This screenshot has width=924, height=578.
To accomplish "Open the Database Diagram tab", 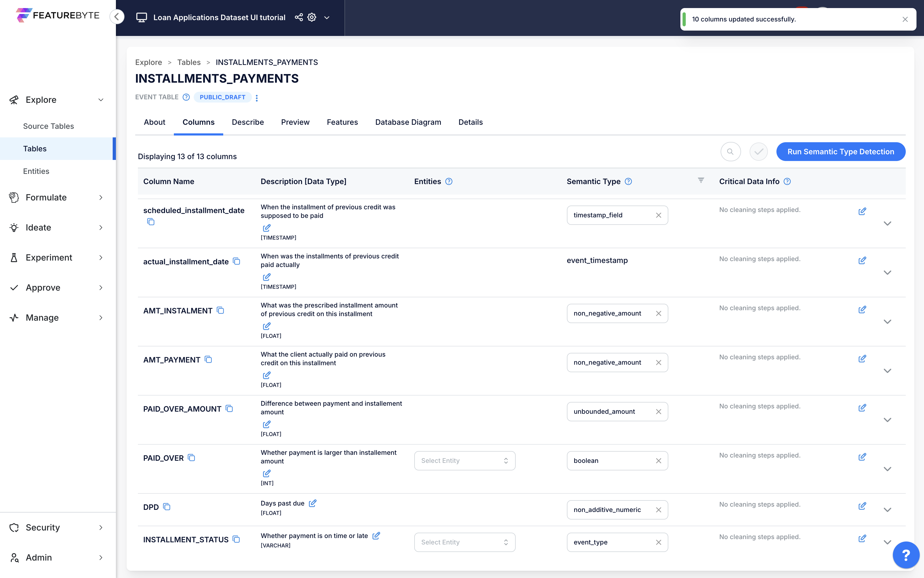I will tap(408, 122).
